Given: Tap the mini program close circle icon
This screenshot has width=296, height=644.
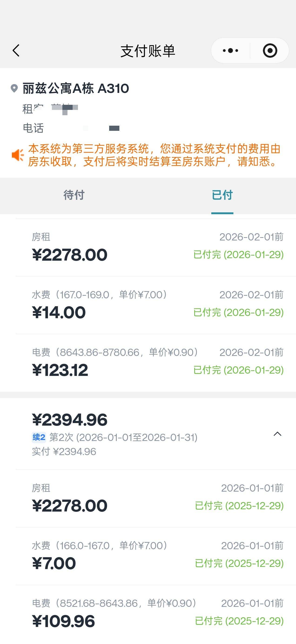Looking at the screenshot, I should tap(270, 51).
